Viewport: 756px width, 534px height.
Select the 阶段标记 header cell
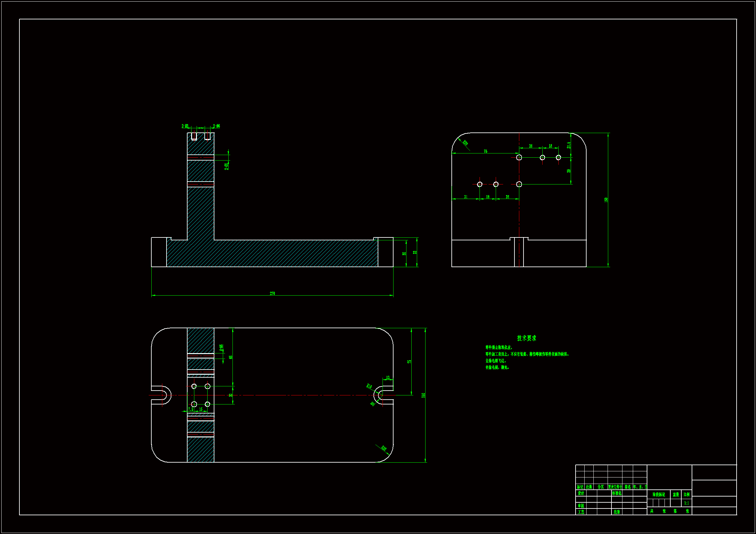point(659,495)
